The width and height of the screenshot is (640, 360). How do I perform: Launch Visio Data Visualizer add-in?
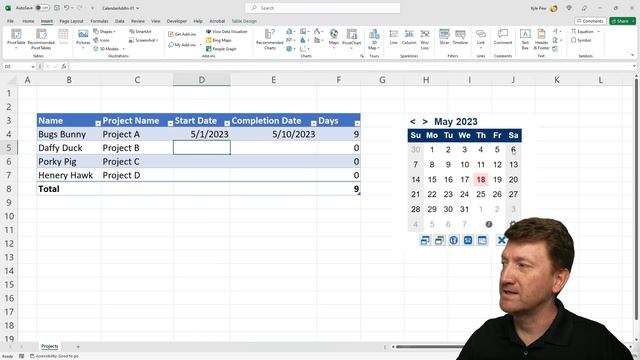point(227,31)
